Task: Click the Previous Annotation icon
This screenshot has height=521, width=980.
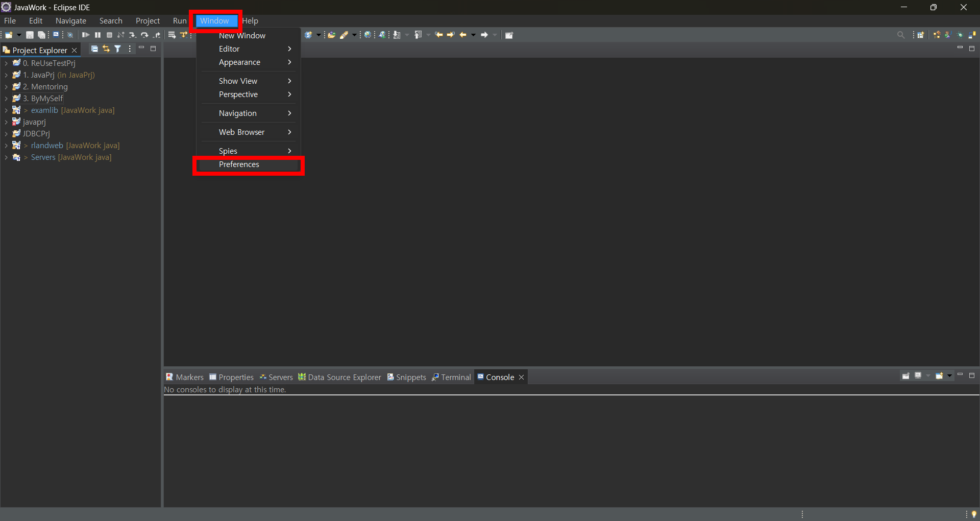Action: [x=418, y=35]
